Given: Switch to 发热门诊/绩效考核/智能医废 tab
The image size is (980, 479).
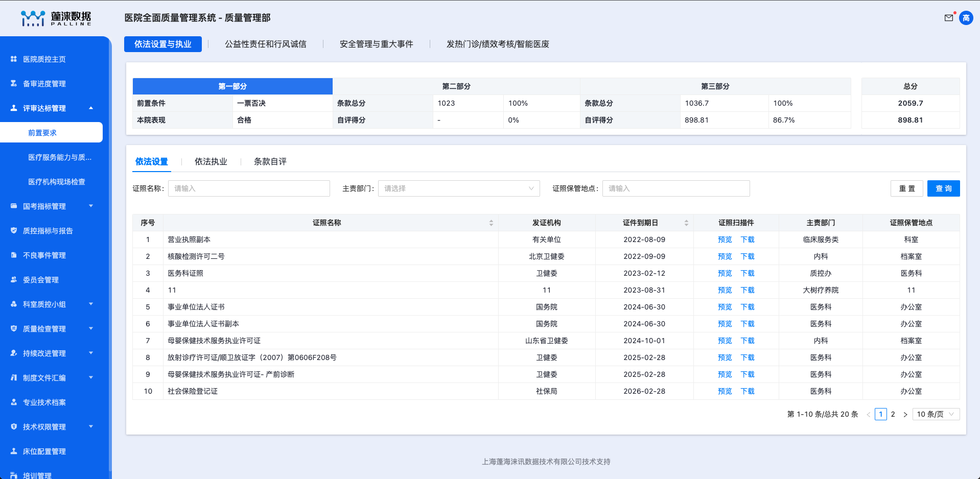Looking at the screenshot, I should click(498, 44).
